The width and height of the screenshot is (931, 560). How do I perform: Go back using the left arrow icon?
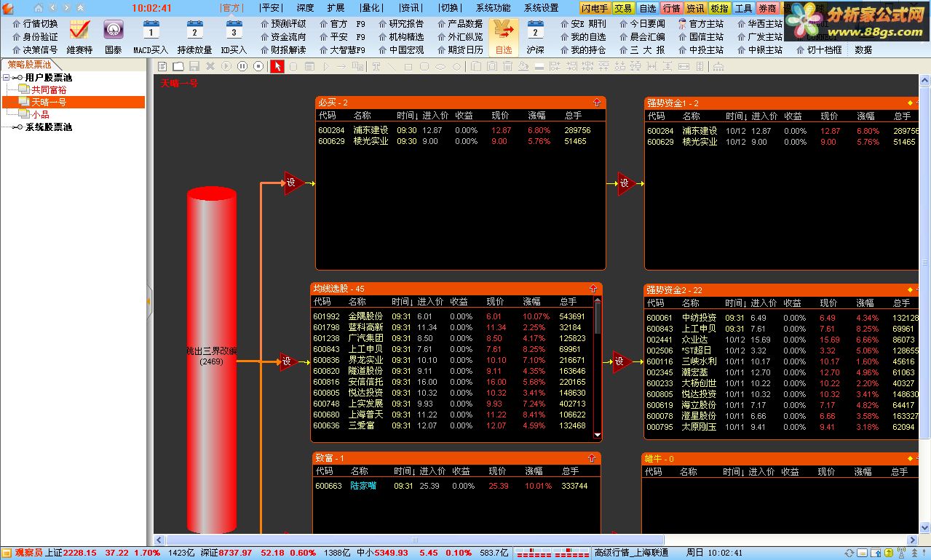point(53,8)
